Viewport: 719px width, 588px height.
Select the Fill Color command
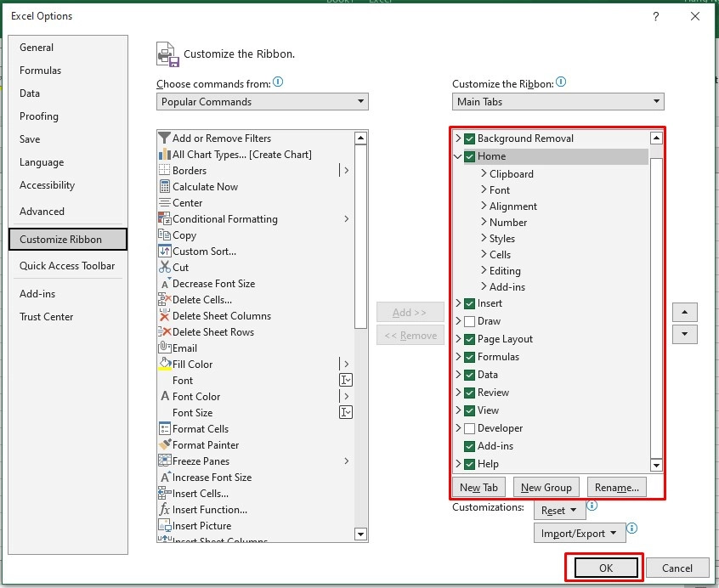[x=193, y=364]
